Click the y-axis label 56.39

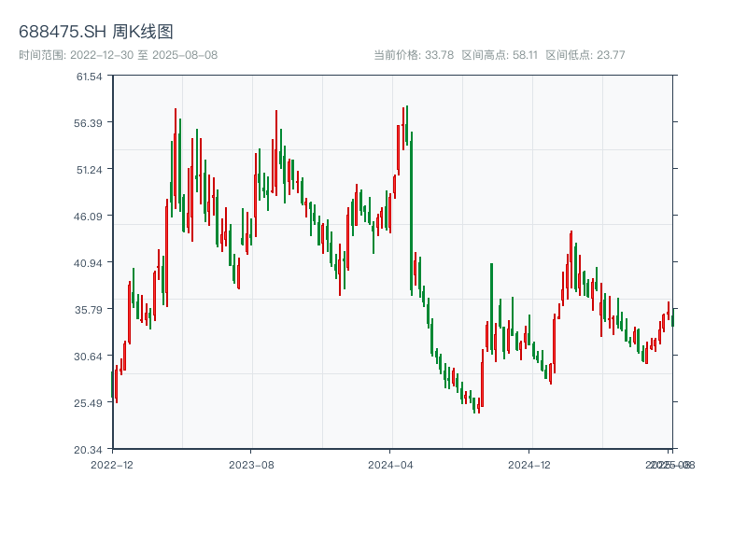point(88,123)
